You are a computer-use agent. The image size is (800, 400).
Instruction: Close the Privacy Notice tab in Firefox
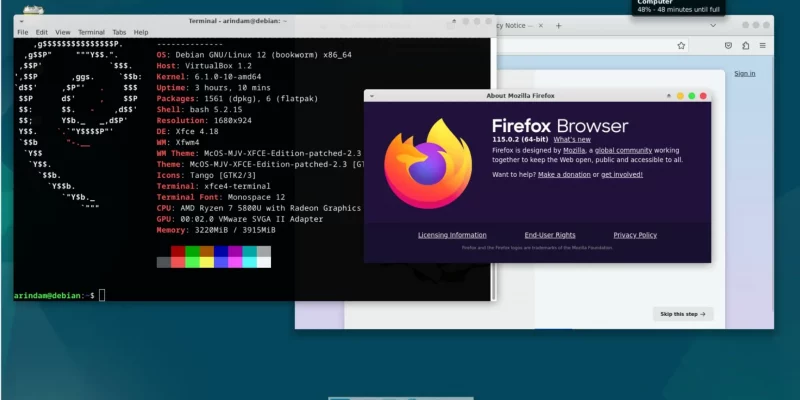pyautogui.click(x=541, y=26)
